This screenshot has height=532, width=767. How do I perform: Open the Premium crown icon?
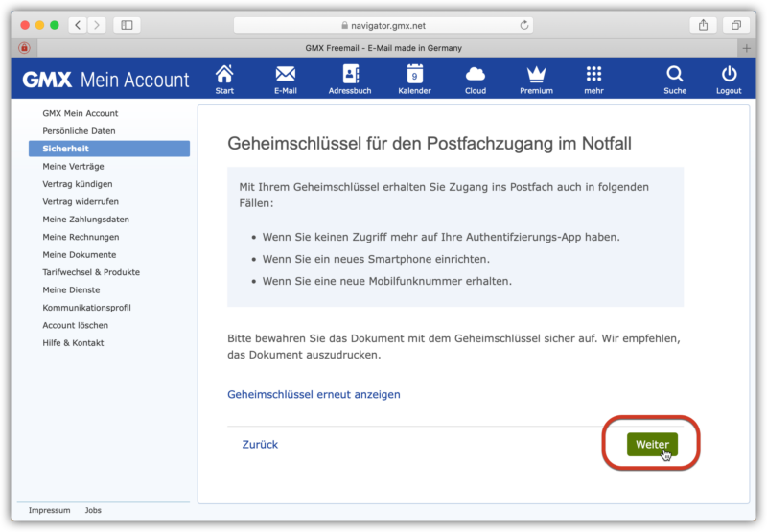coord(536,75)
